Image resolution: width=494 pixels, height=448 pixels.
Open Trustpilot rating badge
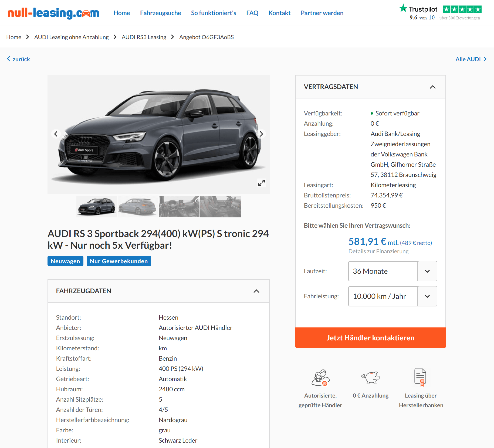440,12
